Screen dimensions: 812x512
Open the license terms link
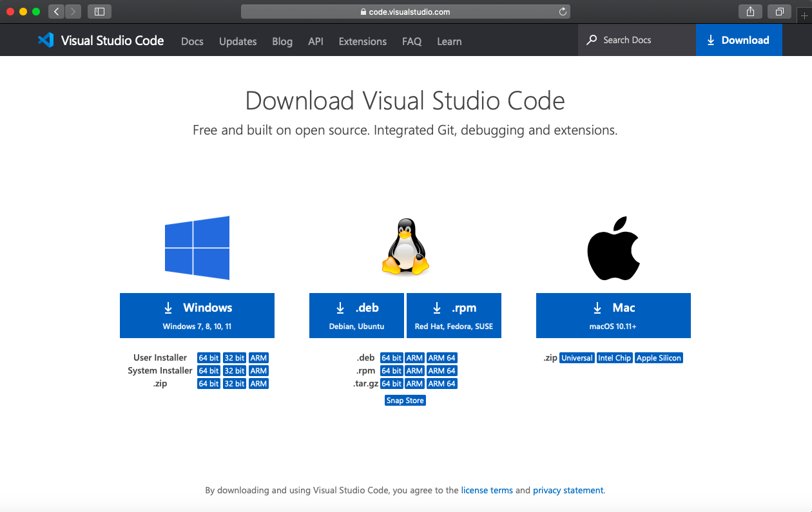[x=487, y=490]
